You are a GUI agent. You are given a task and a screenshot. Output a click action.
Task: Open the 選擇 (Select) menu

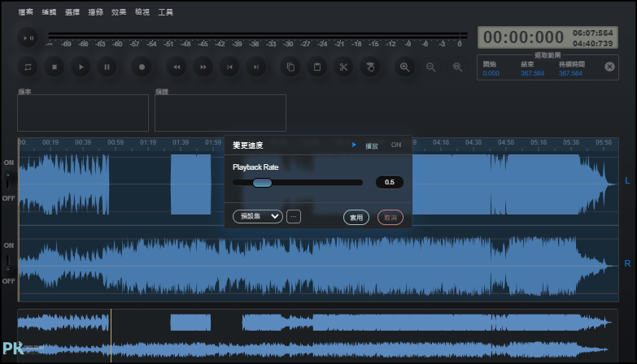click(x=72, y=12)
